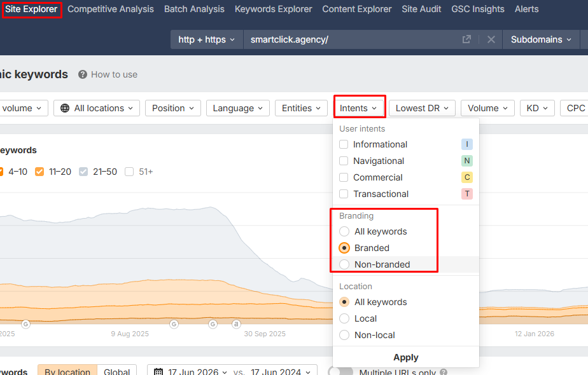The height and width of the screenshot is (375, 588).
Task: Select All keywords under Branding
Action: [344, 231]
